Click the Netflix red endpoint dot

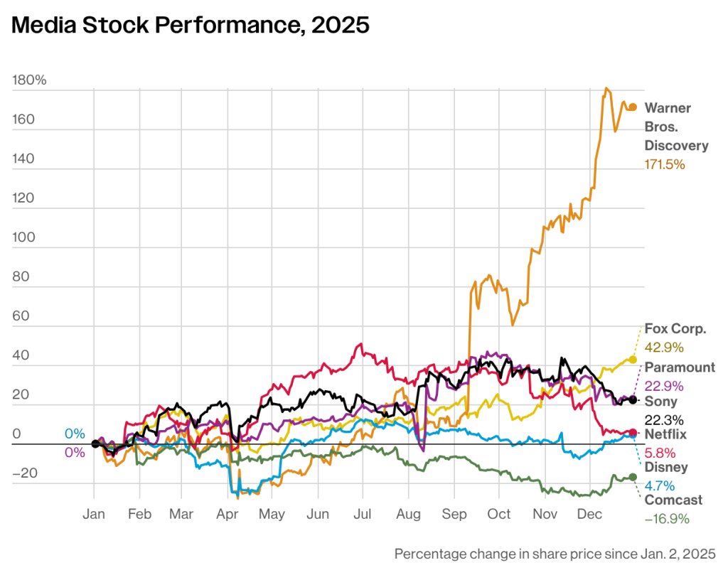coord(632,433)
